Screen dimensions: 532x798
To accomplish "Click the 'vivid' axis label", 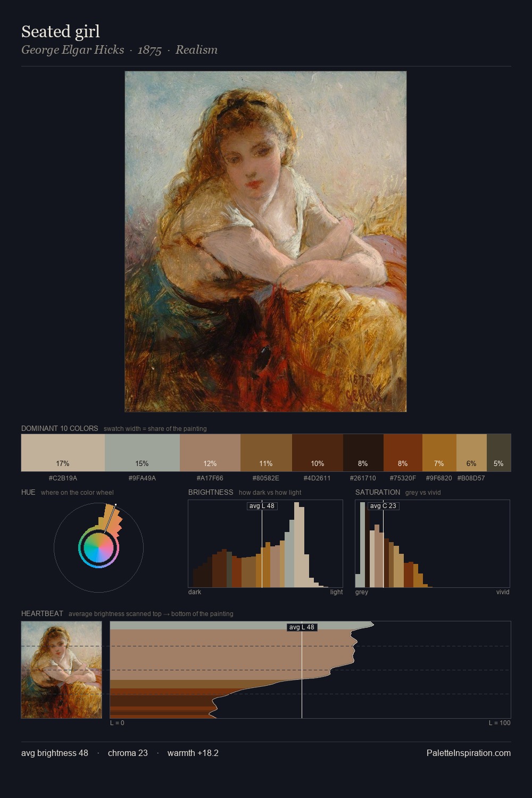I will [503, 592].
